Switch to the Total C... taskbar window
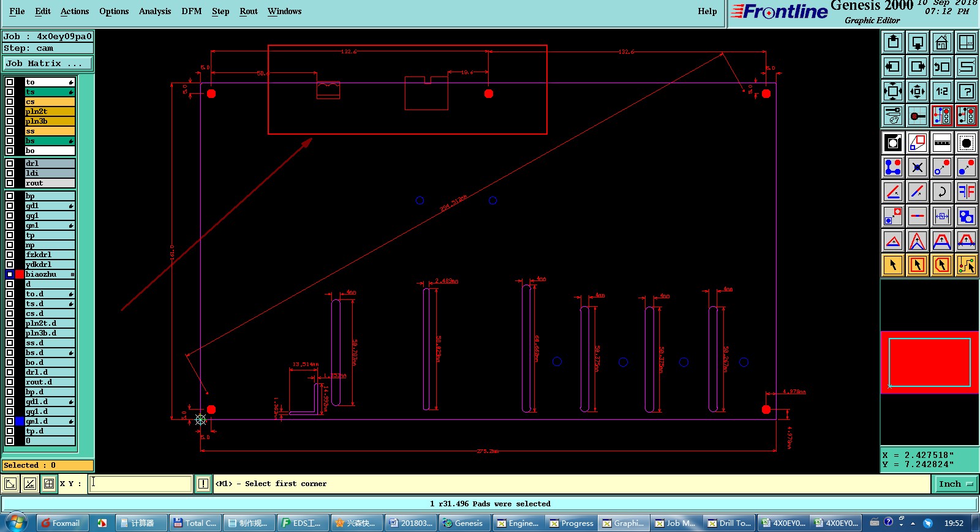The image size is (980, 532). [x=195, y=523]
